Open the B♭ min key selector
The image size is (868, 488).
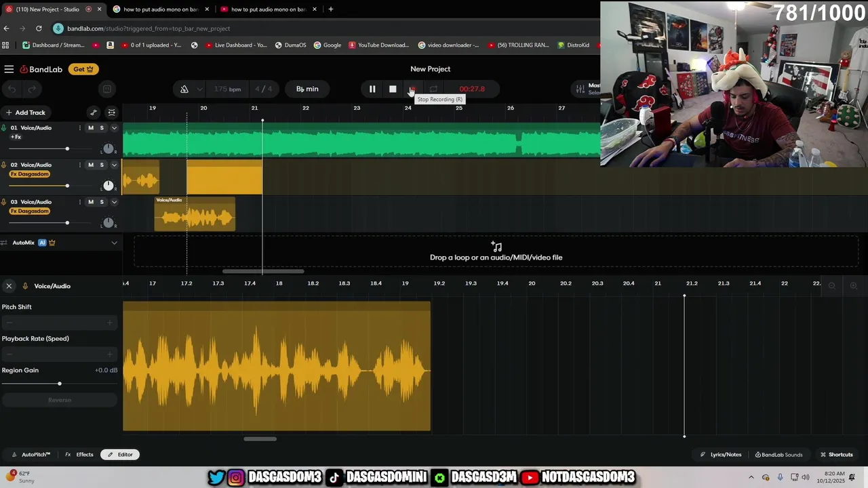pos(307,89)
